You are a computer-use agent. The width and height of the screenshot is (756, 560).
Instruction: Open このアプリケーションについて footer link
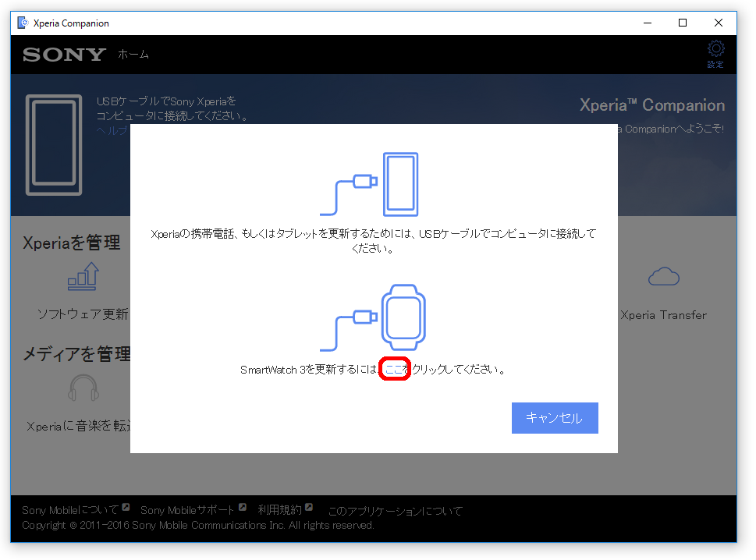coord(396,510)
